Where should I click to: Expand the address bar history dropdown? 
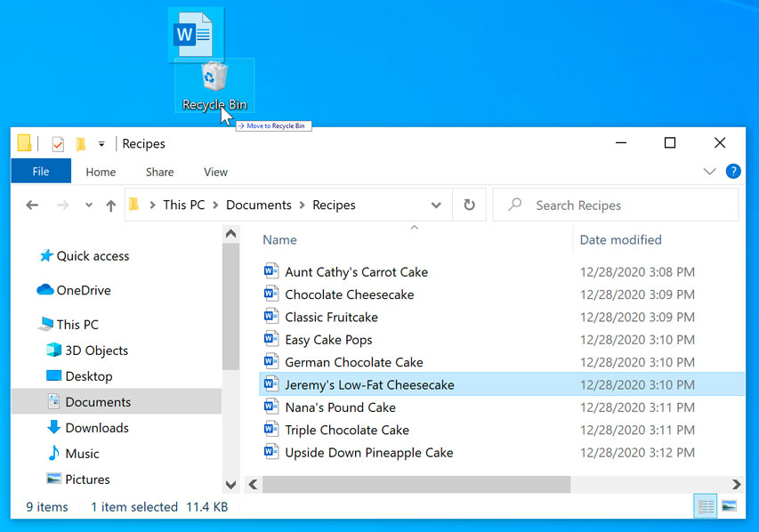(x=436, y=205)
